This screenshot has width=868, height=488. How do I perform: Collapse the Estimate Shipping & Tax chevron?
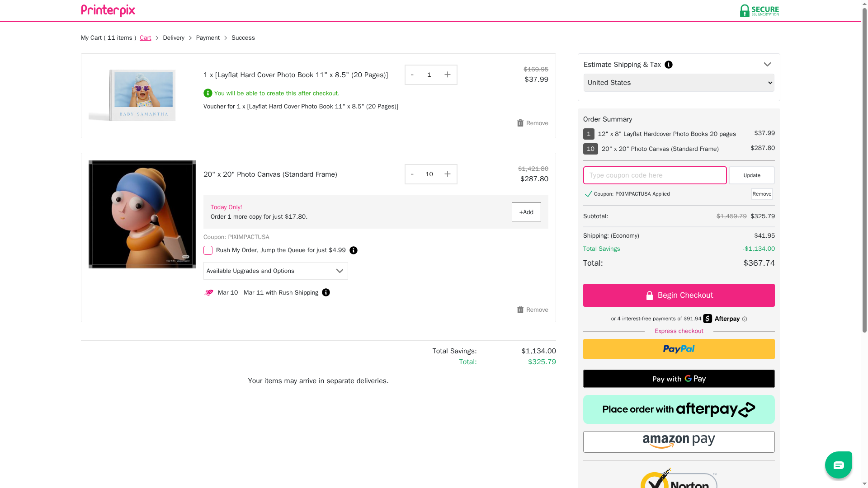[767, 65]
